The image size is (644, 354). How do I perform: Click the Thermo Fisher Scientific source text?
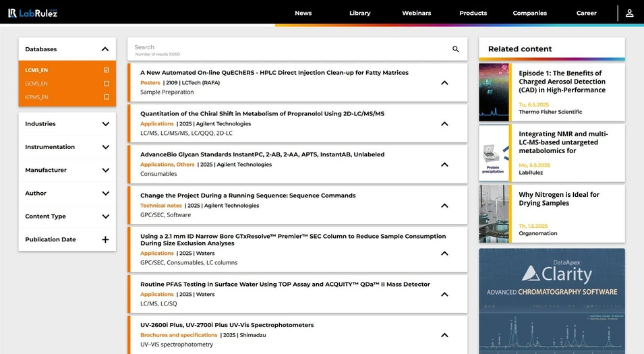pos(550,112)
